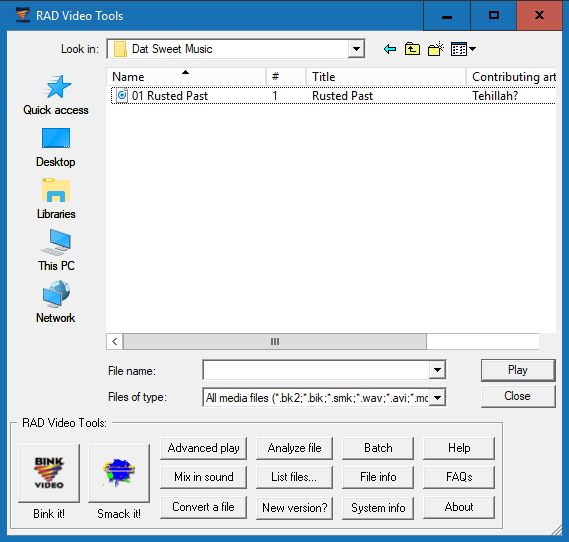This screenshot has height=542, width=569.
Task: Open Quick access in the sidebar
Action: (56, 95)
